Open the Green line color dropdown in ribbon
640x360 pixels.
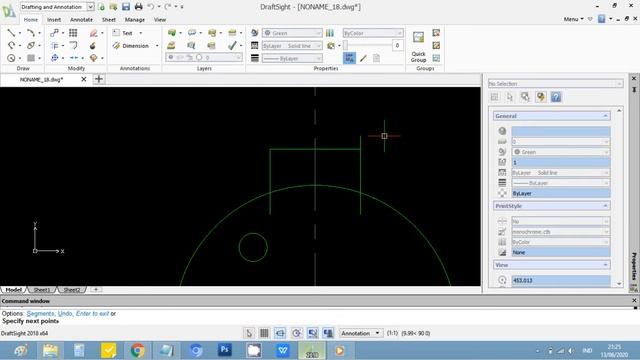(292, 33)
